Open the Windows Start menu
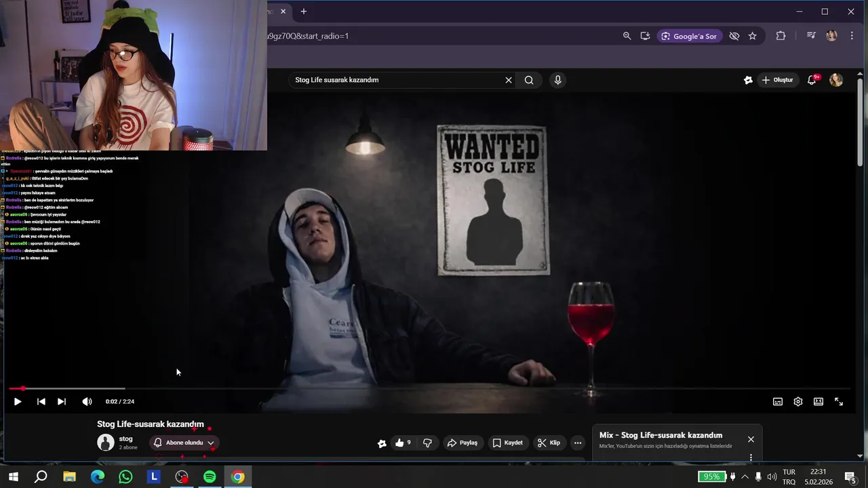The width and height of the screenshot is (868, 488). pos(13,476)
